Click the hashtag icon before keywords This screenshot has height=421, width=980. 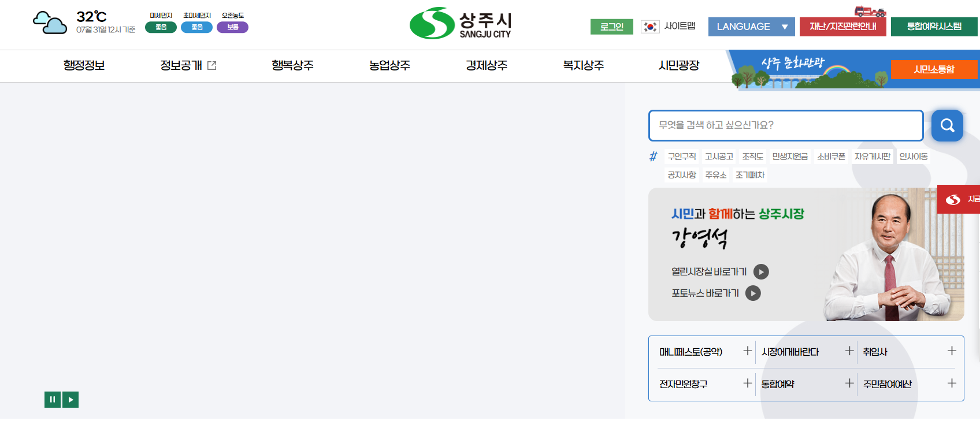tap(654, 157)
